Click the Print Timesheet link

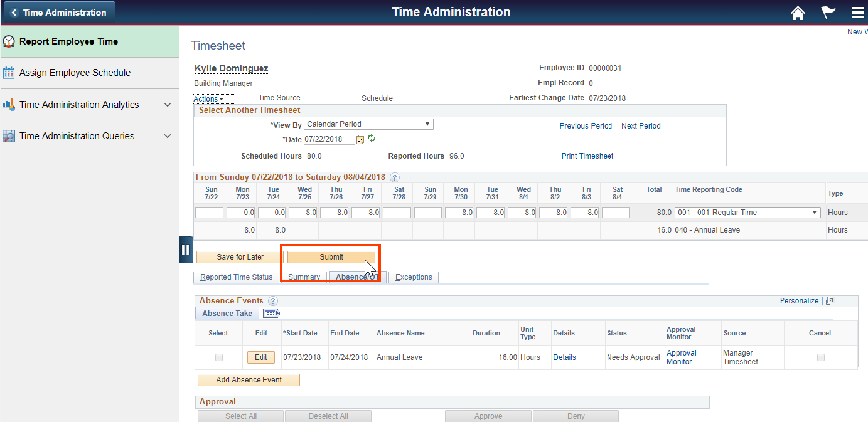[x=586, y=156]
